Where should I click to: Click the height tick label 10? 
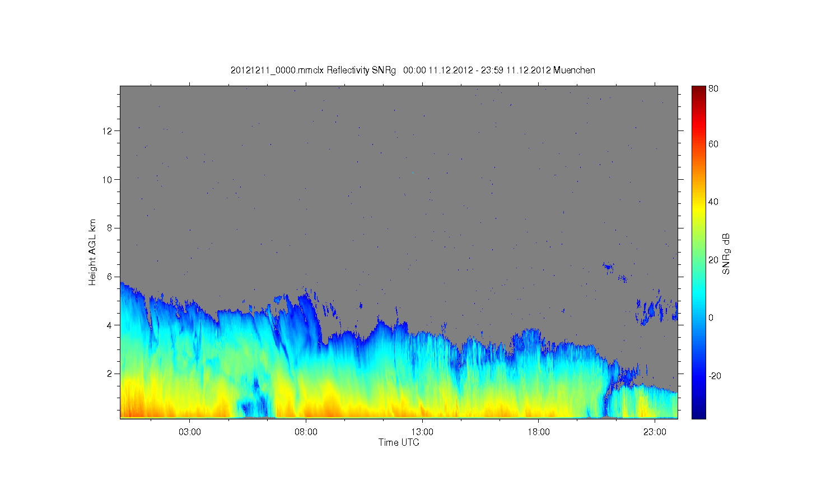[109, 179]
